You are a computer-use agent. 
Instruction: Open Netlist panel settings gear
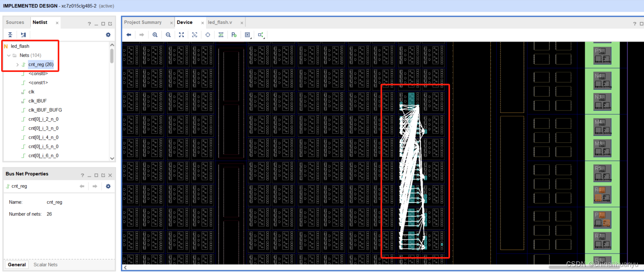pyautogui.click(x=108, y=35)
